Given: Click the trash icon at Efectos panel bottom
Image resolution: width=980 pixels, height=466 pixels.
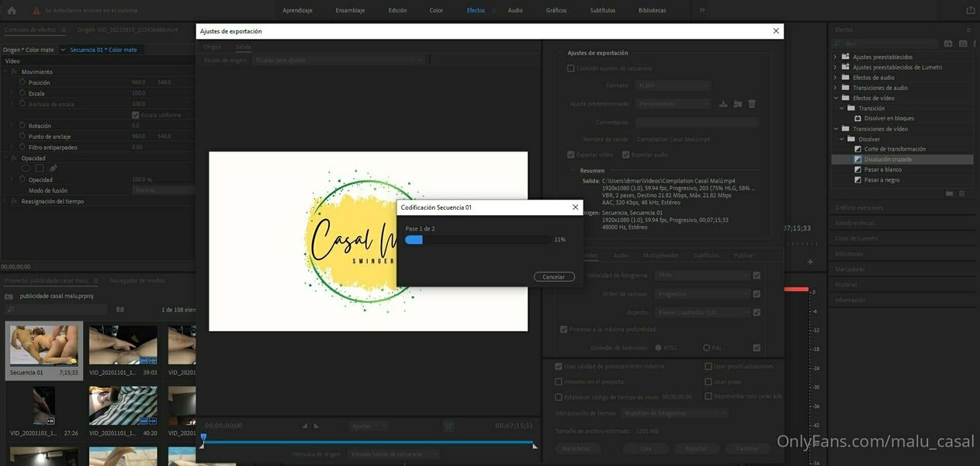Looking at the screenshot, I should (x=962, y=193).
